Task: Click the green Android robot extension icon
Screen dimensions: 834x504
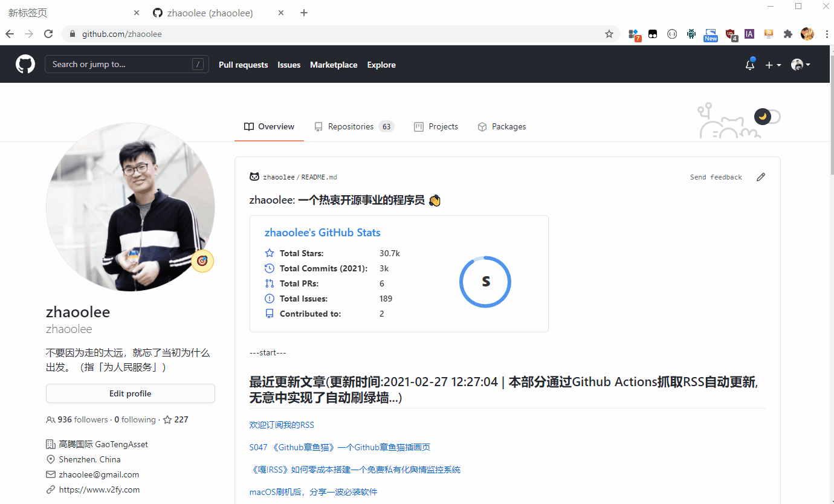Action: [691, 34]
